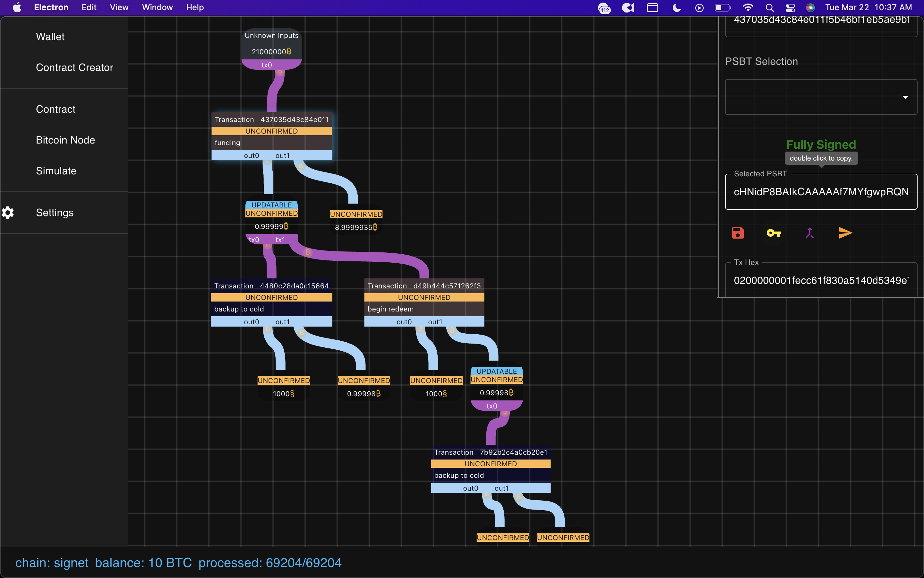Click the red save PSBT icon
The width and height of the screenshot is (924, 578).
[x=738, y=233]
